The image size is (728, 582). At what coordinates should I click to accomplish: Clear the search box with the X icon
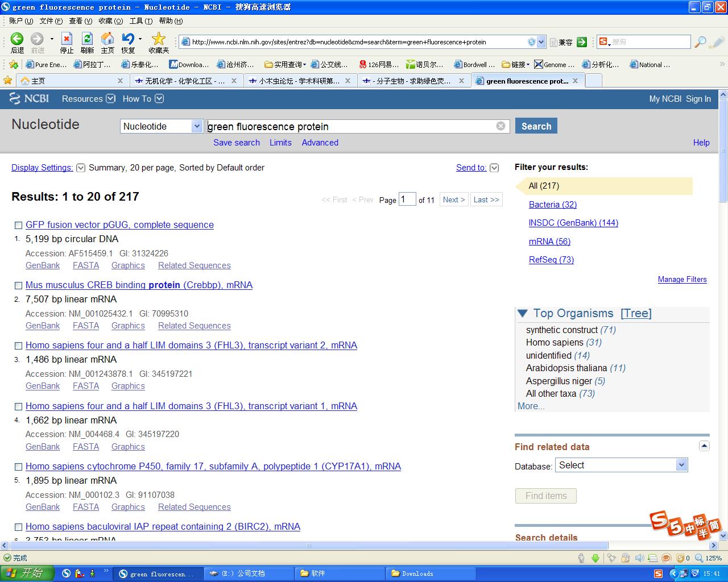point(500,126)
